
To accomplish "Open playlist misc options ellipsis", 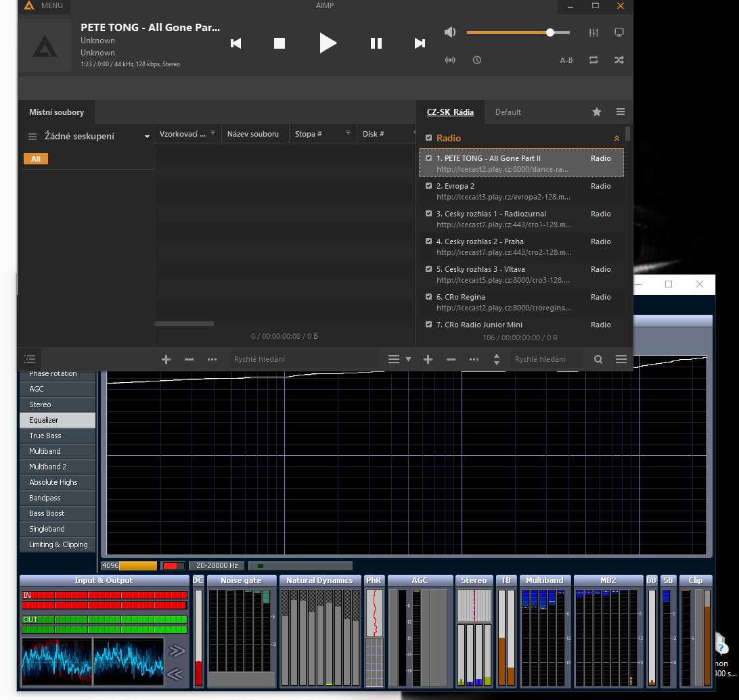I will [x=474, y=359].
